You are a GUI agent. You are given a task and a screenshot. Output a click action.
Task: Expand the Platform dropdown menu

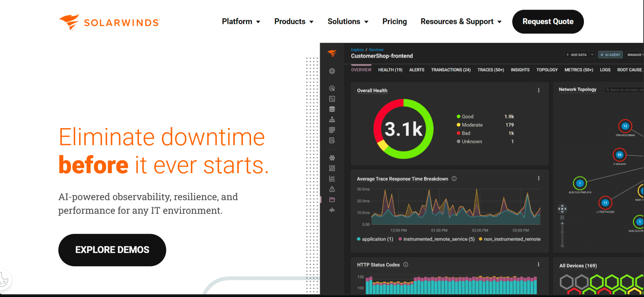pos(241,22)
